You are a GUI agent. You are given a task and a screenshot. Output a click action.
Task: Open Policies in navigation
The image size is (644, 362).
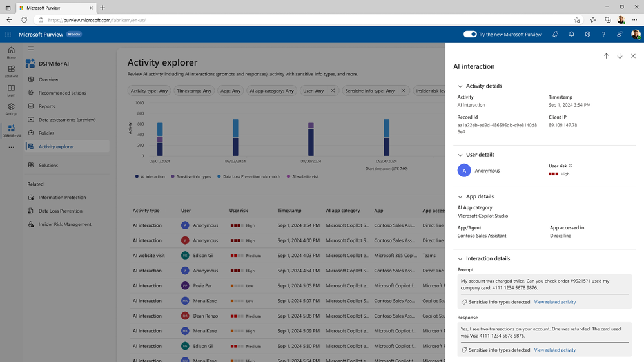(x=46, y=133)
